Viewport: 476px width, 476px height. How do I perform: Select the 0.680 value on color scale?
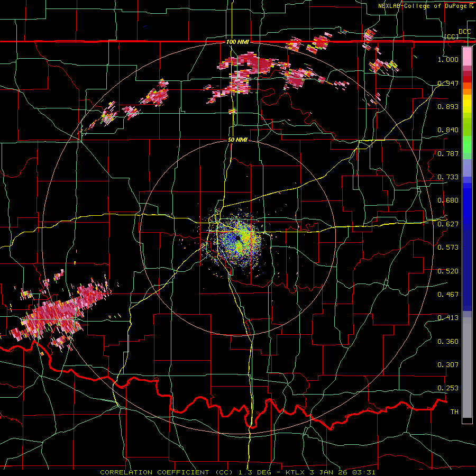click(x=448, y=200)
